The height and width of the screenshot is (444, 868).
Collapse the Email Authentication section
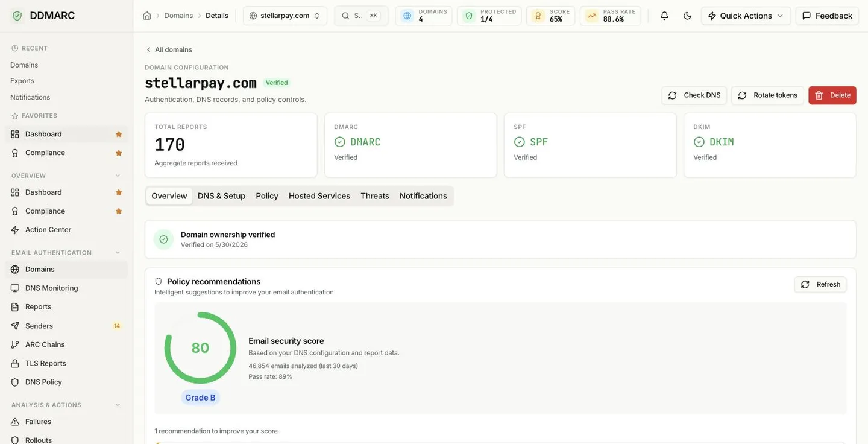(x=118, y=253)
